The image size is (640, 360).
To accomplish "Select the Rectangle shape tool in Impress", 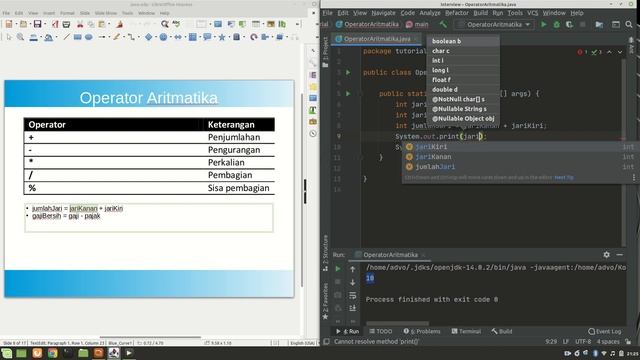I will click(x=78, y=38).
